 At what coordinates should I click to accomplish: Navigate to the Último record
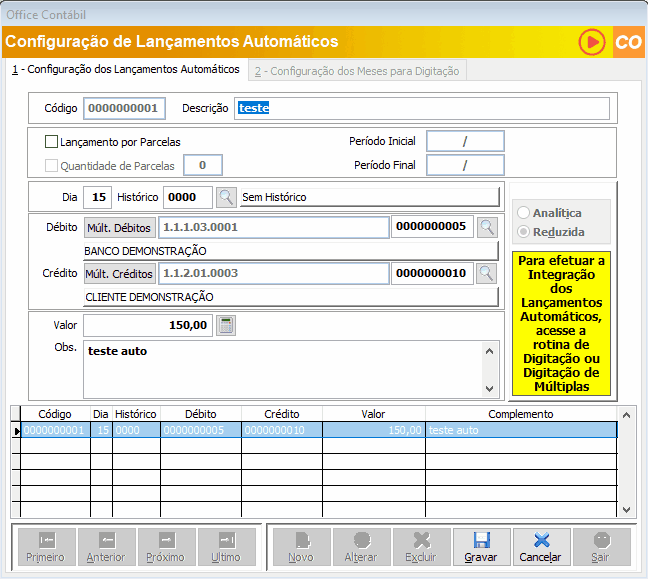click(x=226, y=547)
